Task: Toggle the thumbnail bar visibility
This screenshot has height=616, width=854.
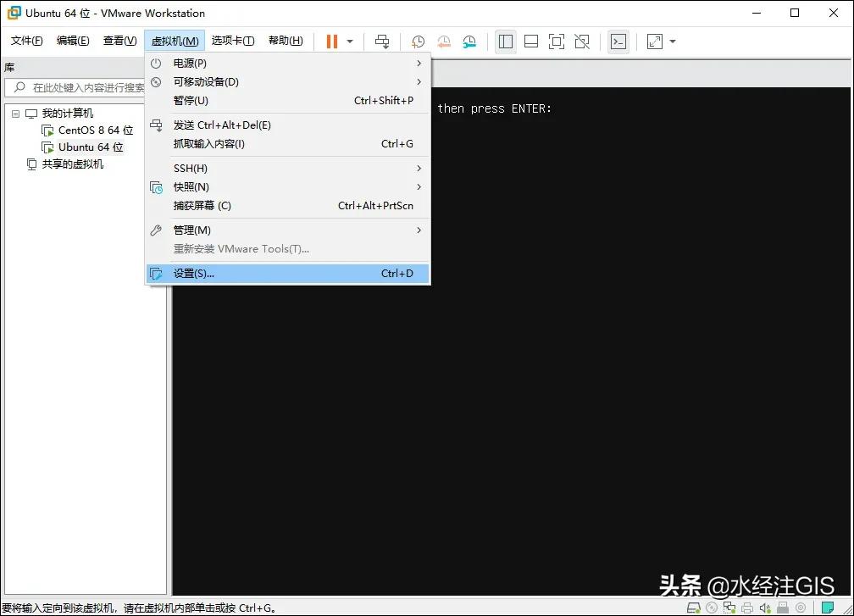Action: pos(530,41)
